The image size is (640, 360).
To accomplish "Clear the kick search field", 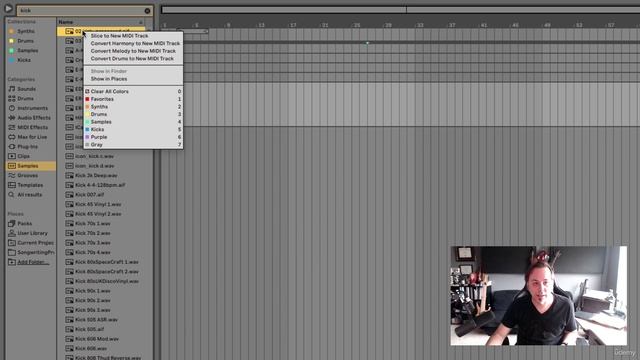I will coord(147,11).
